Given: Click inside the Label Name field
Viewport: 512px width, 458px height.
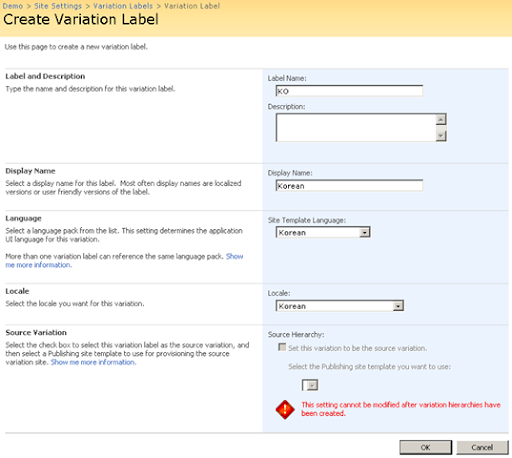Looking at the screenshot, I should (349, 91).
